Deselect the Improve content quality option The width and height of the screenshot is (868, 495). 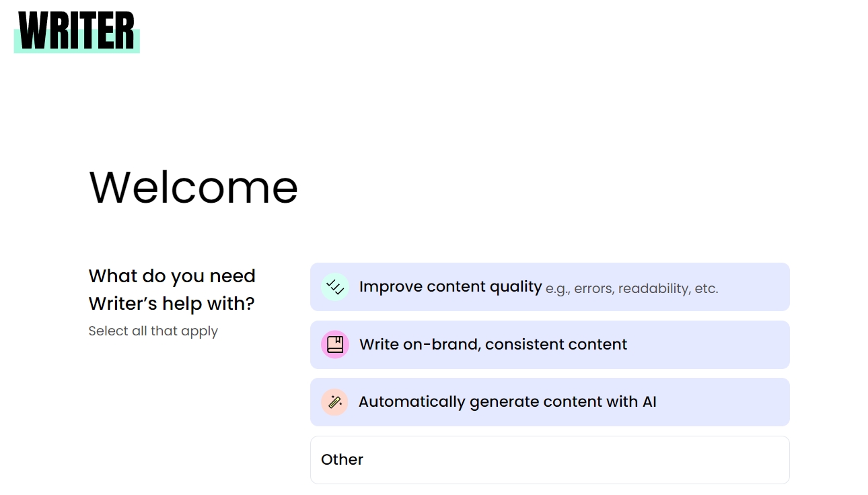point(550,287)
